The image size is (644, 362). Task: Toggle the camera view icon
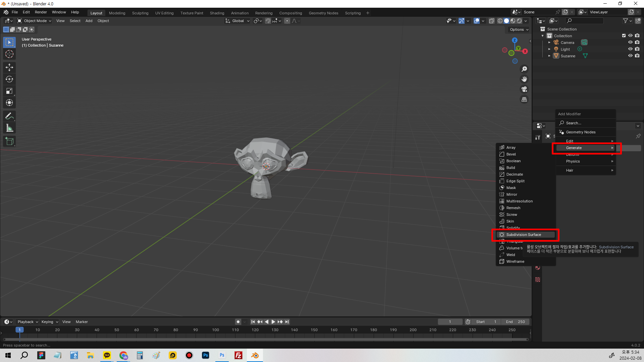point(524,89)
